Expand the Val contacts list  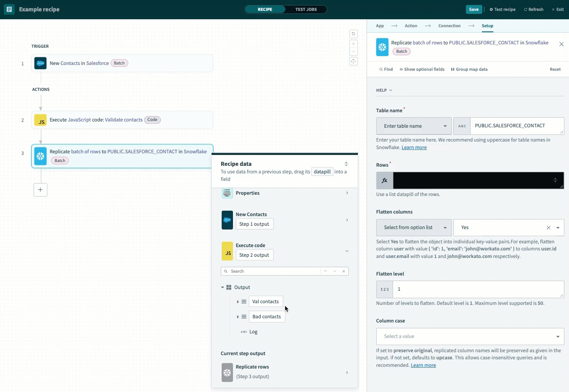point(238,302)
